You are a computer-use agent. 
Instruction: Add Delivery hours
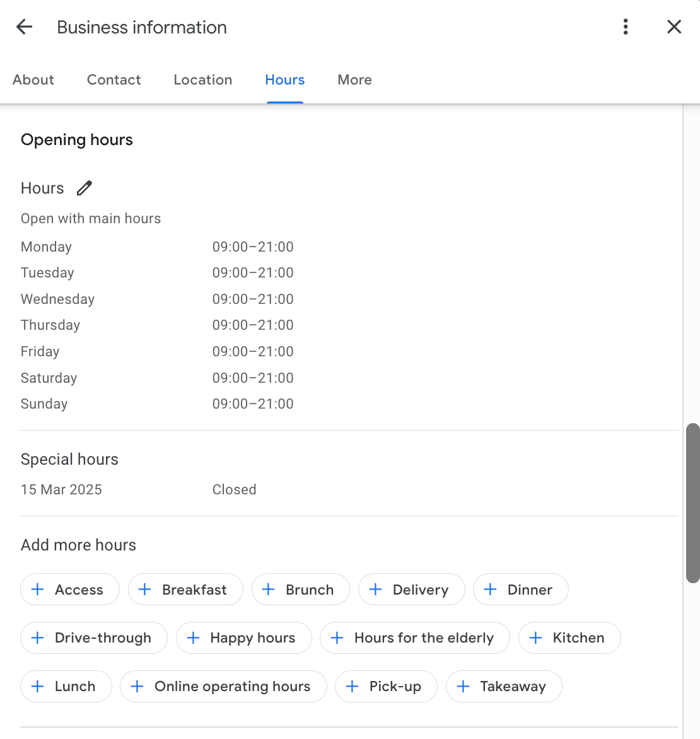pyautogui.click(x=412, y=589)
